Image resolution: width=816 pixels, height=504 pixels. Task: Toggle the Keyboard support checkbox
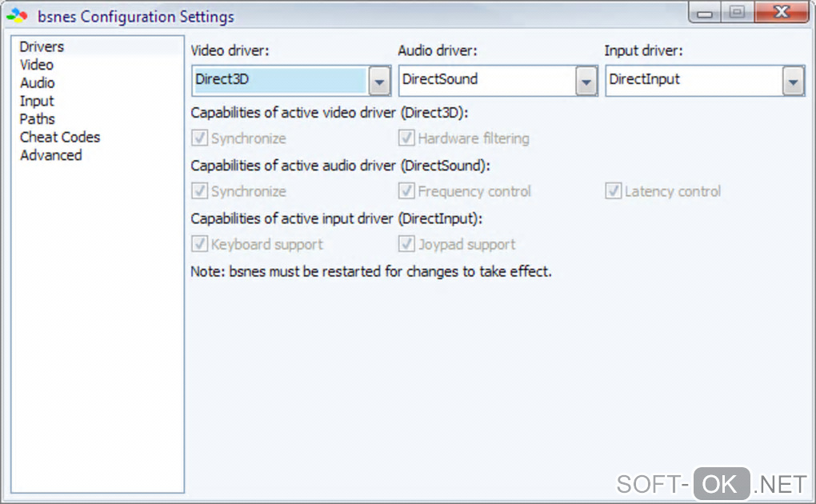[x=199, y=244]
